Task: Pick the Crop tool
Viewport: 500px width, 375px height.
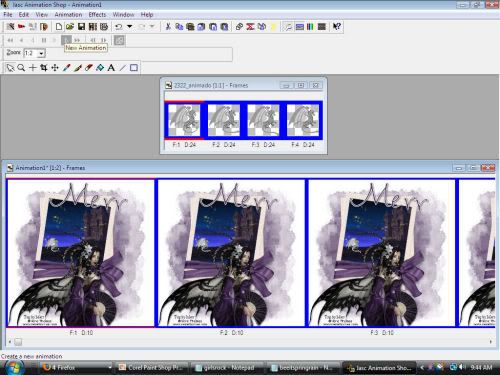Action: click(44, 68)
